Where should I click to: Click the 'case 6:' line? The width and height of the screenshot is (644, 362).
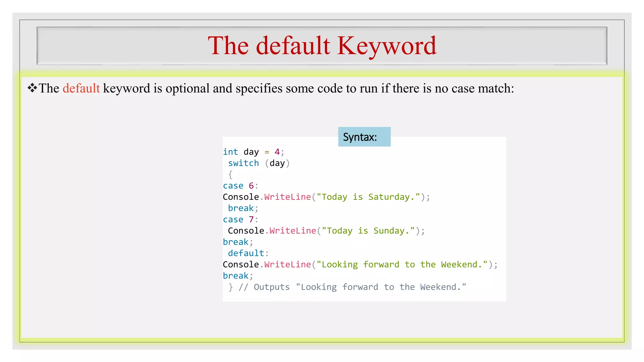(240, 186)
